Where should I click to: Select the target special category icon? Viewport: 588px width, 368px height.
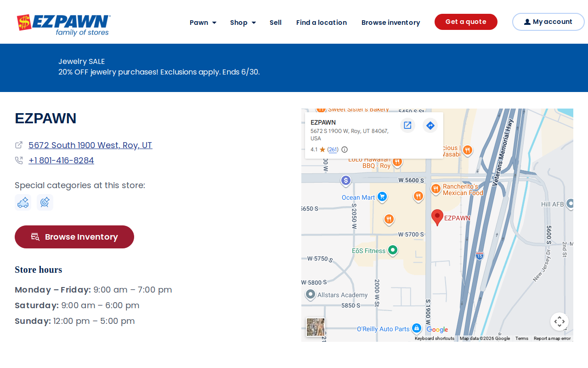[x=45, y=202]
